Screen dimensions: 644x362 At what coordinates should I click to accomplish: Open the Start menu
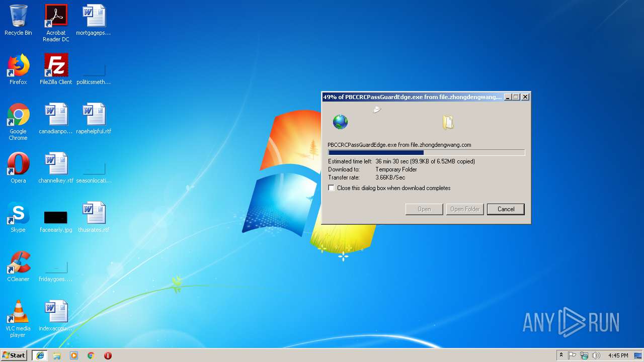click(x=14, y=355)
